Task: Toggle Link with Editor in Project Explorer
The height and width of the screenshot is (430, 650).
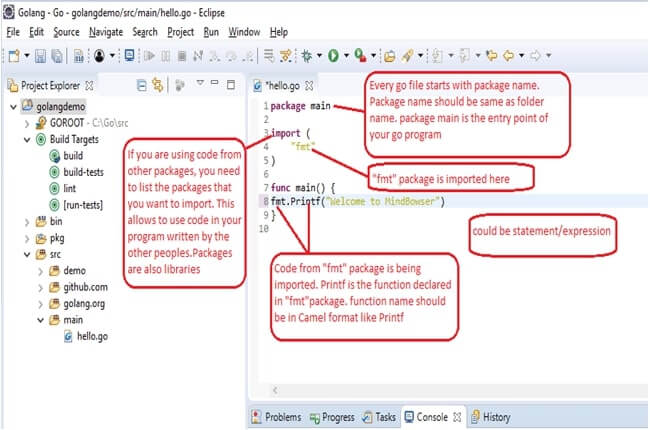Action: coord(157,85)
